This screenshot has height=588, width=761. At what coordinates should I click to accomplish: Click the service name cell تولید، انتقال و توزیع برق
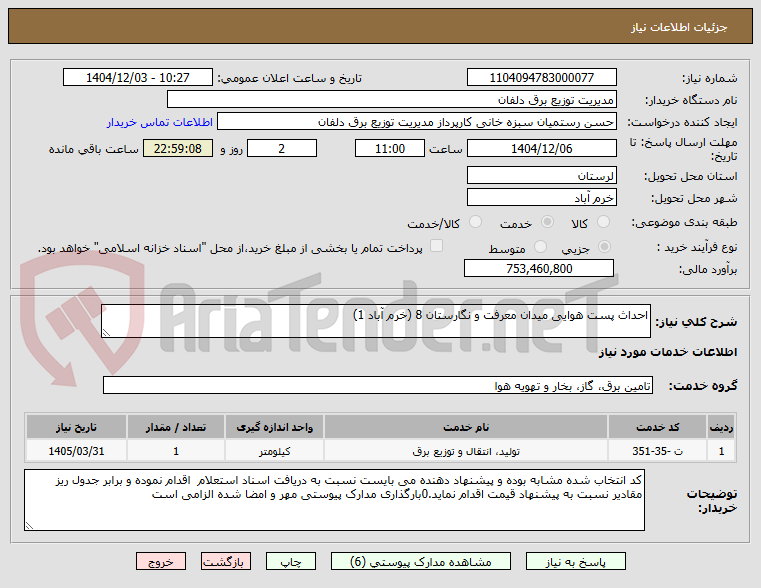click(x=466, y=451)
